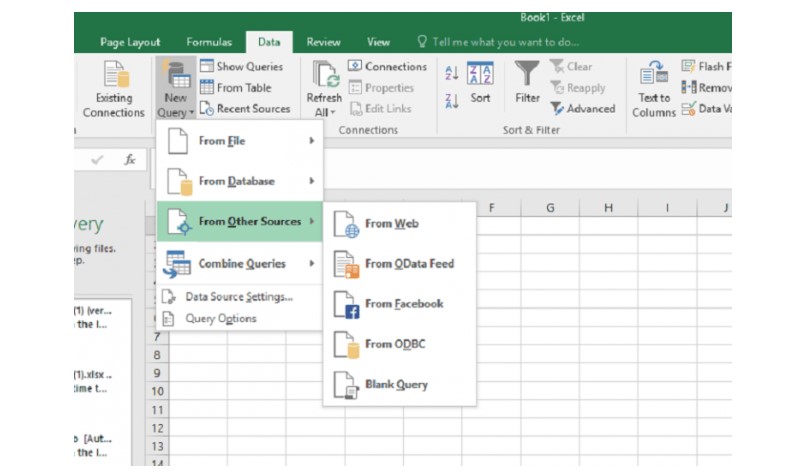The height and width of the screenshot is (471, 800).
Task: Open Combine Queries menu item
Action: pyautogui.click(x=240, y=263)
